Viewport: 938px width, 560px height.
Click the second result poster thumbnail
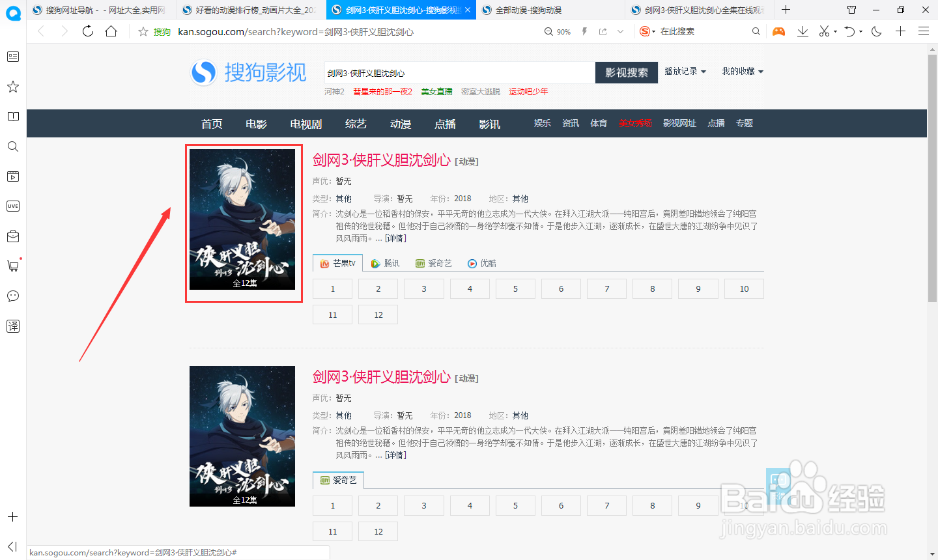(x=242, y=436)
